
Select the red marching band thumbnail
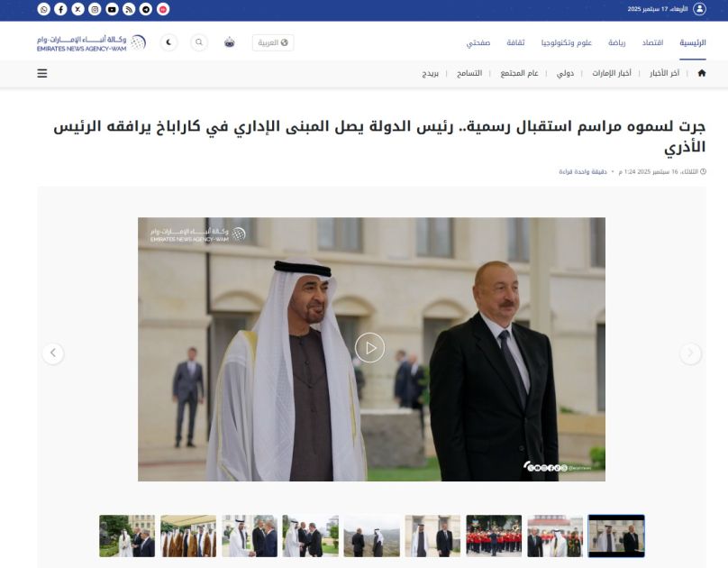point(494,536)
